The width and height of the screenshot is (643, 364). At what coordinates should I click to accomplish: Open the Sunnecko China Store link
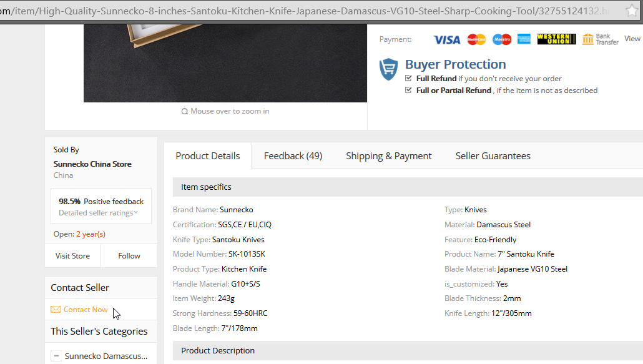pyautogui.click(x=92, y=164)
